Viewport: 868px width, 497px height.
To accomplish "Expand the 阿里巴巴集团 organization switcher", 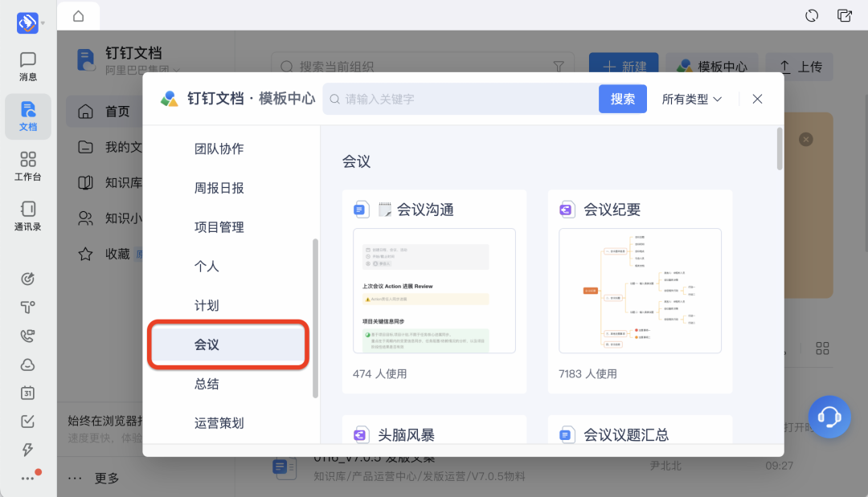I will click(143, 71).
